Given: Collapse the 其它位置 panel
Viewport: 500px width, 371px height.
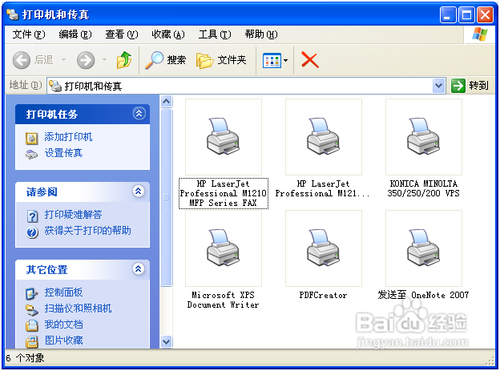Looking at the screenshot, I should [x=138, y=269].
